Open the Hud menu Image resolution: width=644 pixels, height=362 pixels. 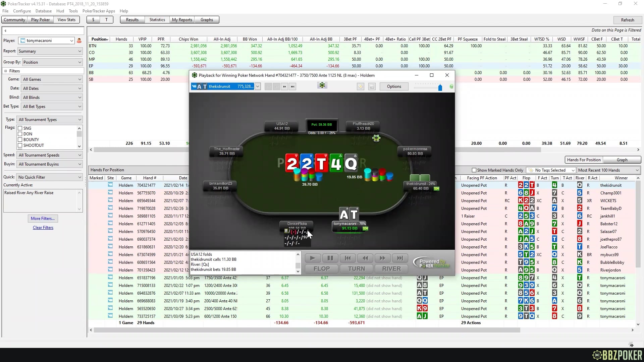(60, 11)
